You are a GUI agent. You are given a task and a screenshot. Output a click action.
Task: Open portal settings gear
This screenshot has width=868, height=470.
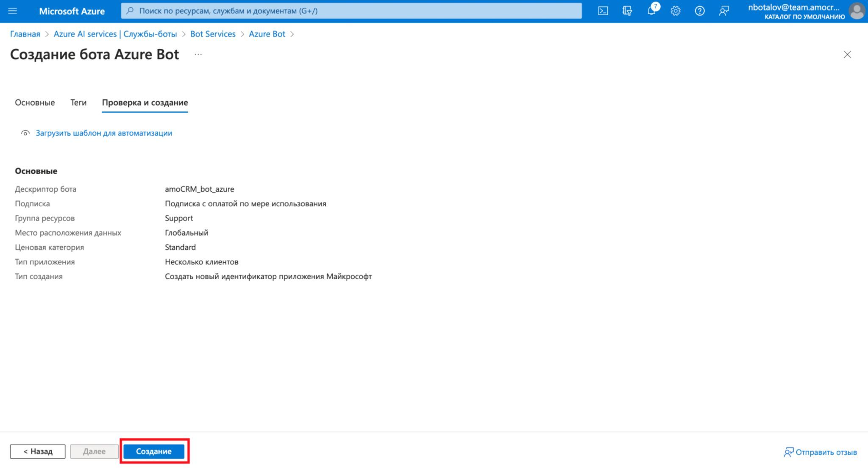(676, 11)
